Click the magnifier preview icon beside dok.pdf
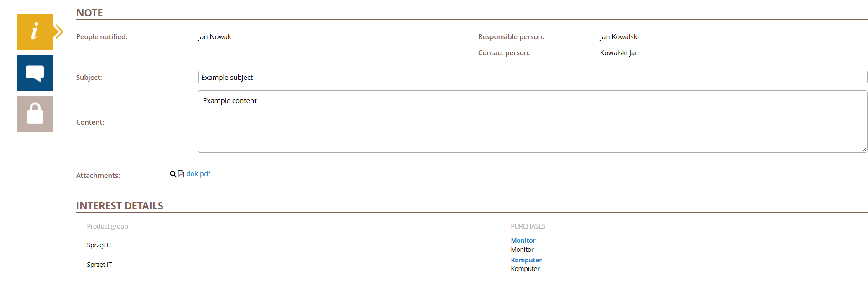868x292 pixels. tap(173, 174)
